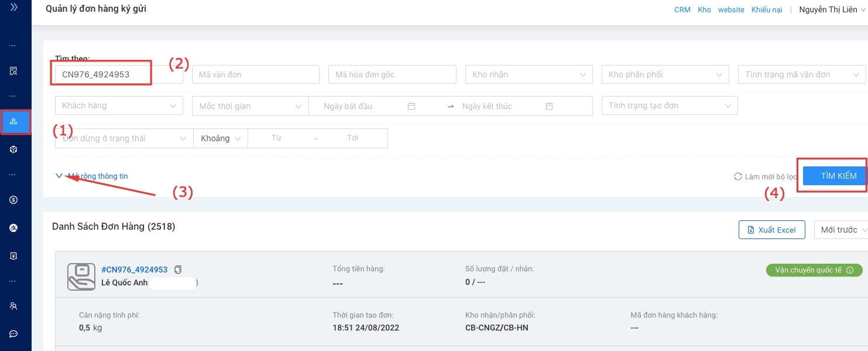Click Làm mới bộ lọc to reset filters

click(766, 176)
